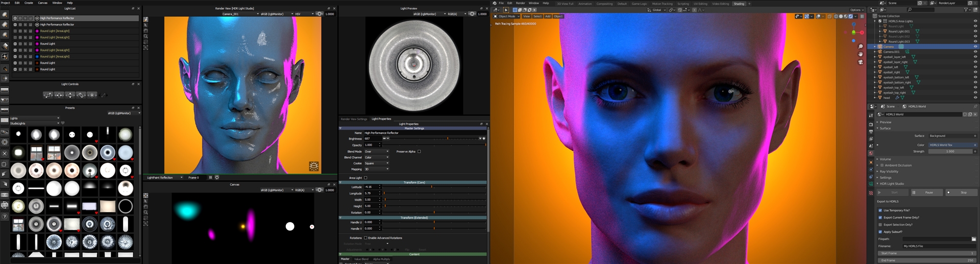
Task: Click refresh icon in Render View bottom bar
Action: (x=217, y=177)
